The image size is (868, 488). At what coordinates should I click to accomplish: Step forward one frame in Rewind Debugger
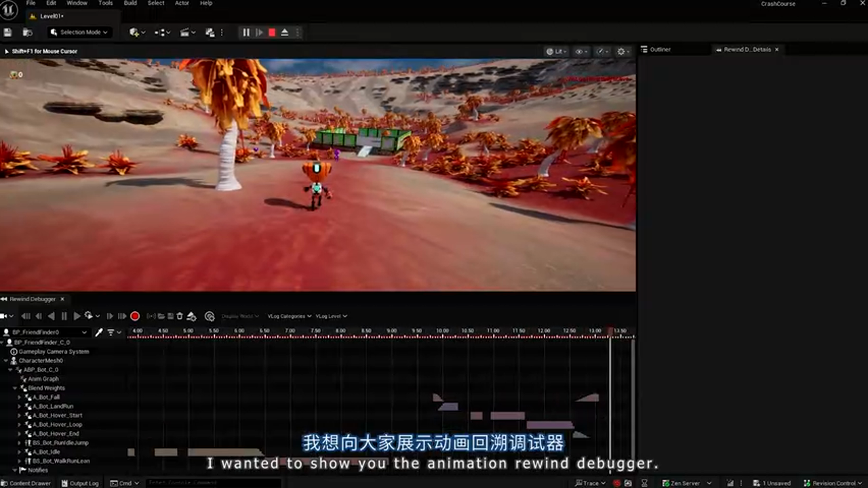click(x=110, y=316)
